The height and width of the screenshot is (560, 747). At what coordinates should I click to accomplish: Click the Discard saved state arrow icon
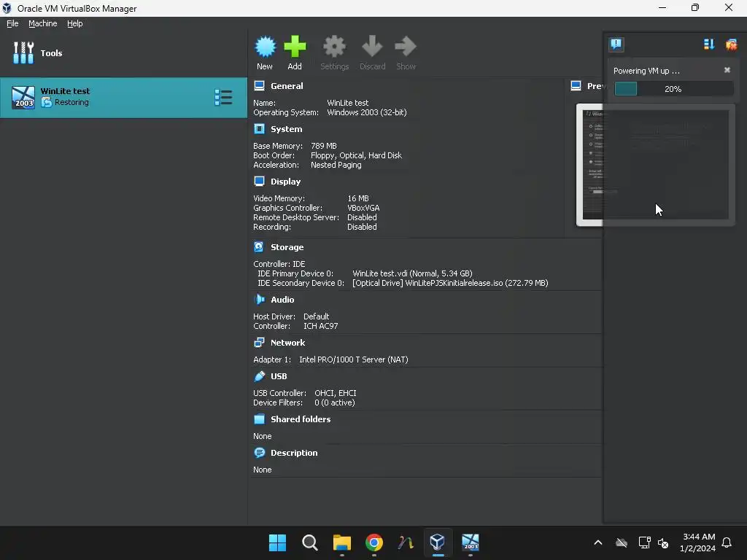click(372, 47)
